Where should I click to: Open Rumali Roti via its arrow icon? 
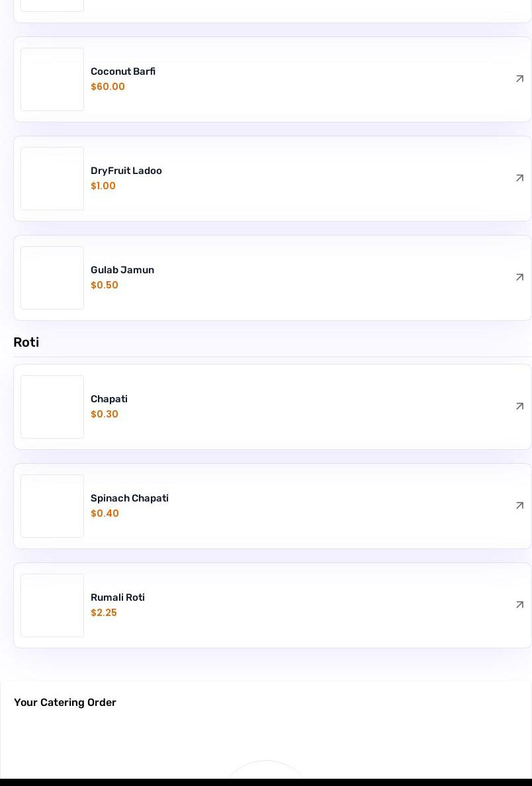tap(519, 605)
